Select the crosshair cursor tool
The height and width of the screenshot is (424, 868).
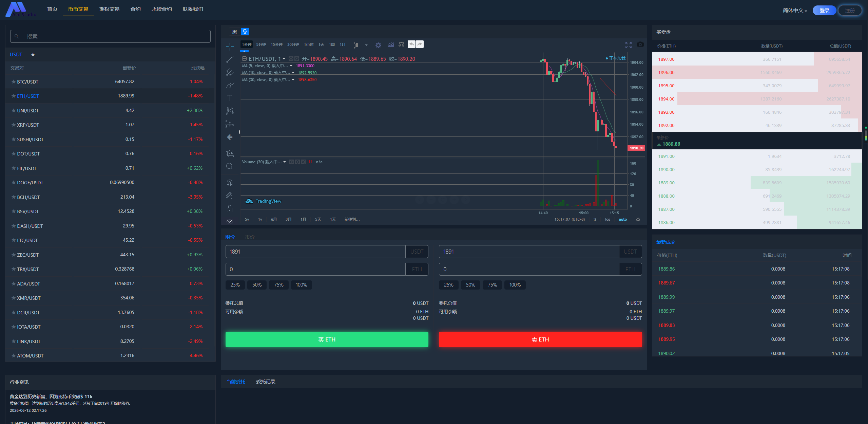point(230,47)
